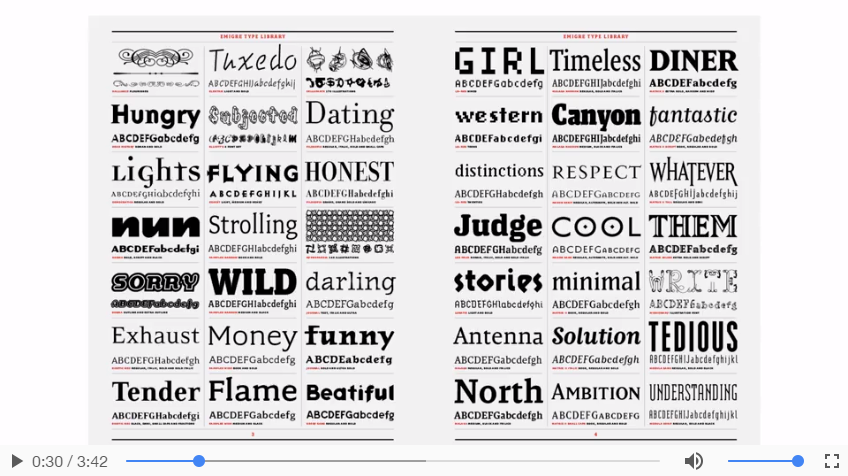Click the 'WILD' font sample

[253, 282]
